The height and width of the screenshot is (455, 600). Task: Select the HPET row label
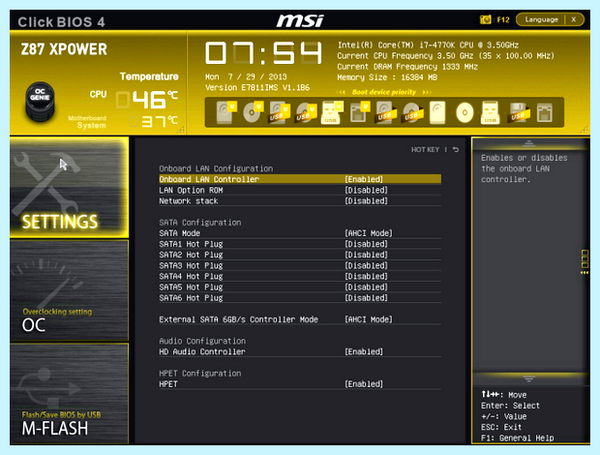tap(168, 384)
